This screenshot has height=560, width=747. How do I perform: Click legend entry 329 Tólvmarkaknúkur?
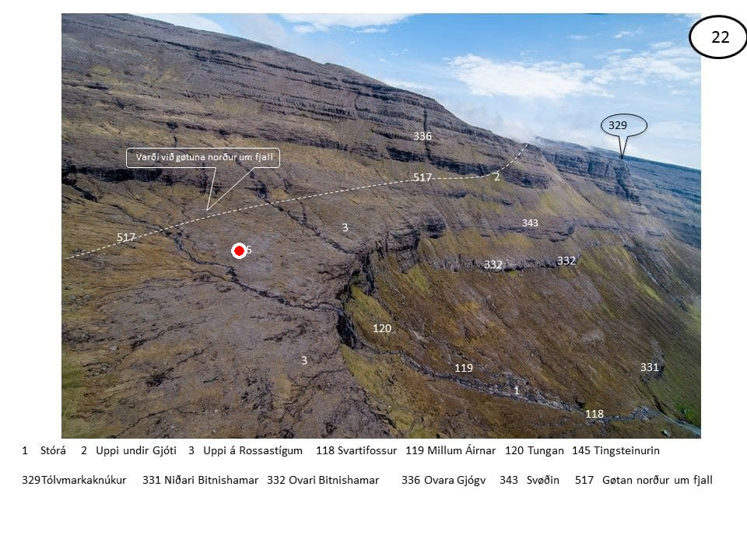74,480
